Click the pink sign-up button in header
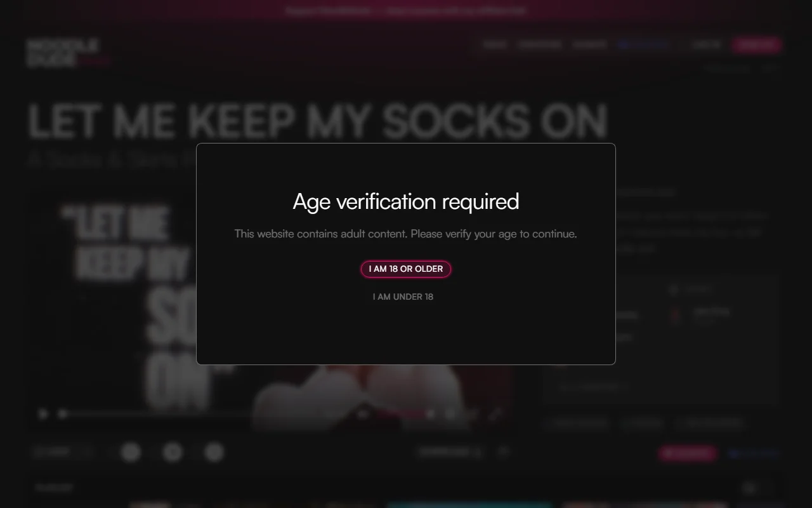This screenshot has width=812, height=508. point(756,44)
